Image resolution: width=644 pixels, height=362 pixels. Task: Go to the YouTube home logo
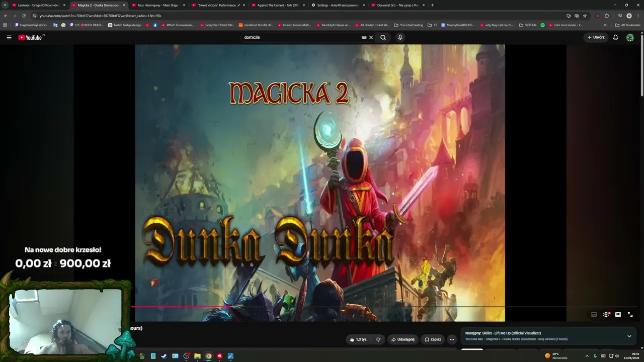(x=30, y=37)
